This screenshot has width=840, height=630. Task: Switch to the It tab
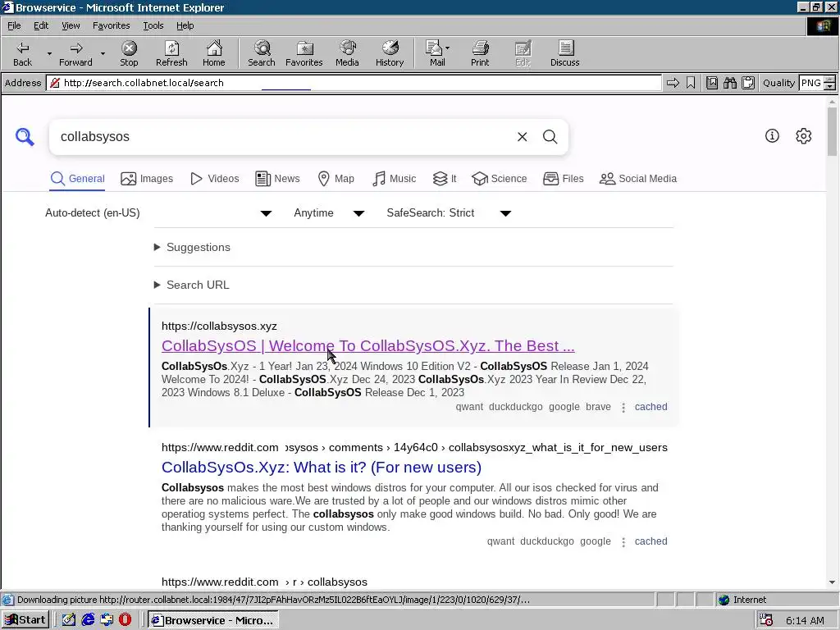[444, 178]
